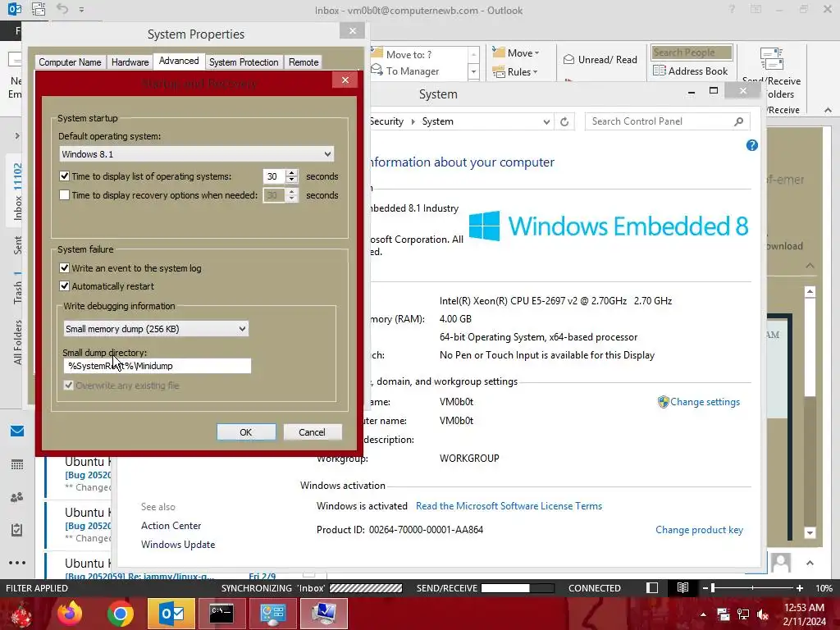The image size is (840, 630).
Task: Click Cancel in Startup and Recovery
Action: click(312, 432)
